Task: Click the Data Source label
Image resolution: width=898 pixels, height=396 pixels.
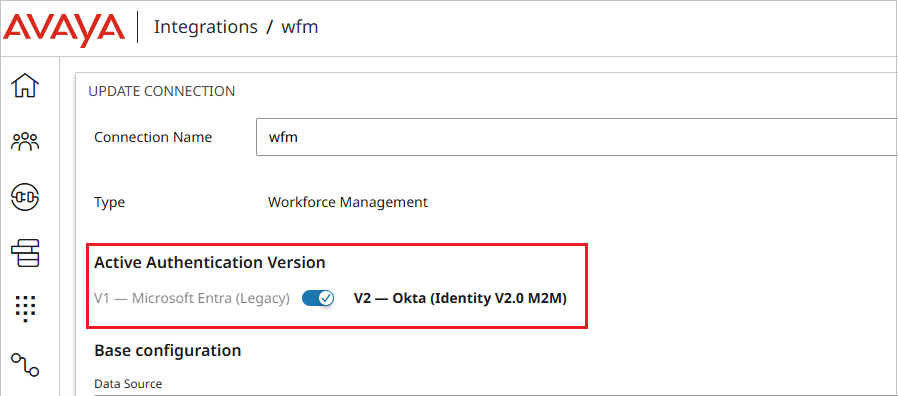Action: click(128, 383)
